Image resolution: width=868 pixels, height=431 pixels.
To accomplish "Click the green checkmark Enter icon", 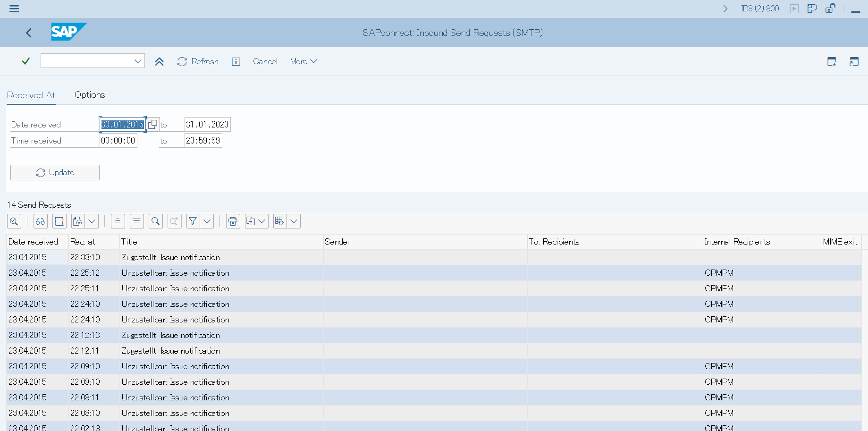I will [x=26, y=61].
